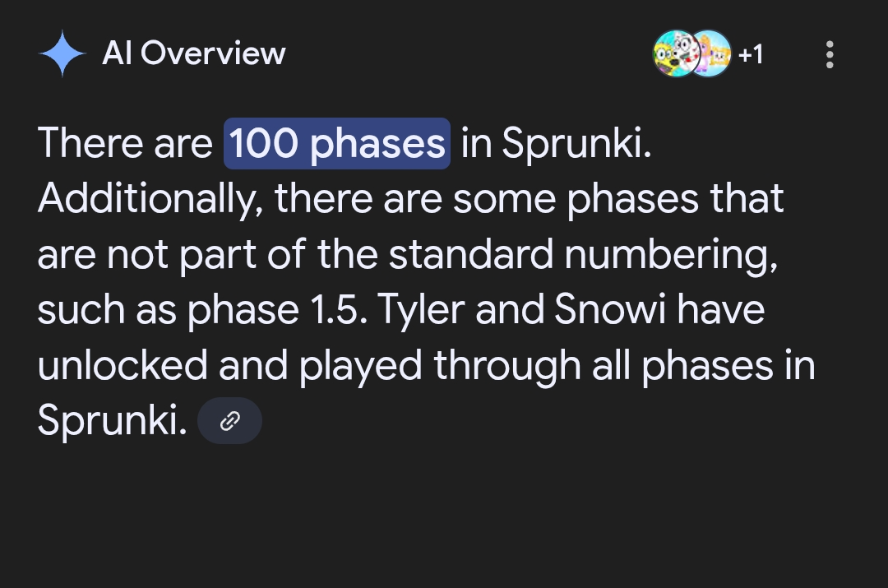Click the words "in Sprunki." in first sentence

coord(556,143)
